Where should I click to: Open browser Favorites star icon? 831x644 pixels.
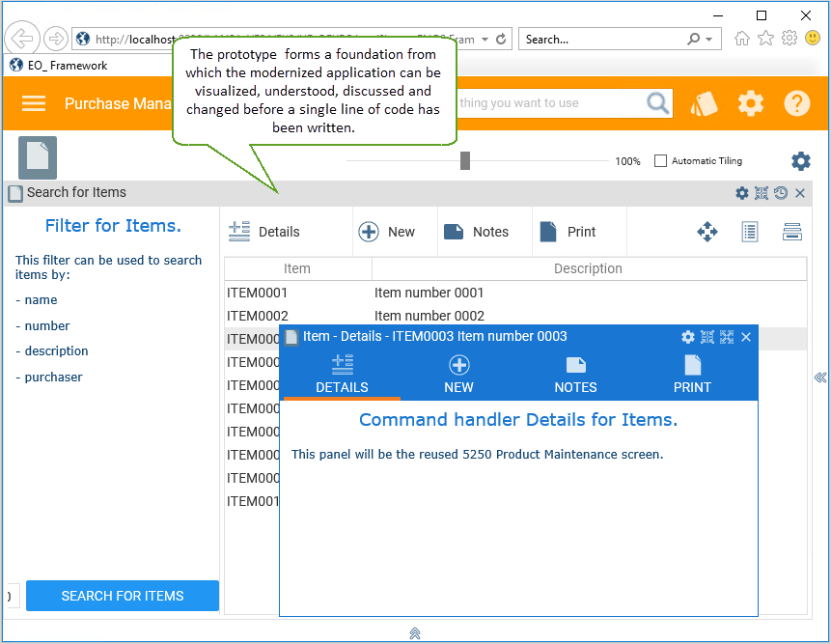pyautogui.click(x=765, y=39)
